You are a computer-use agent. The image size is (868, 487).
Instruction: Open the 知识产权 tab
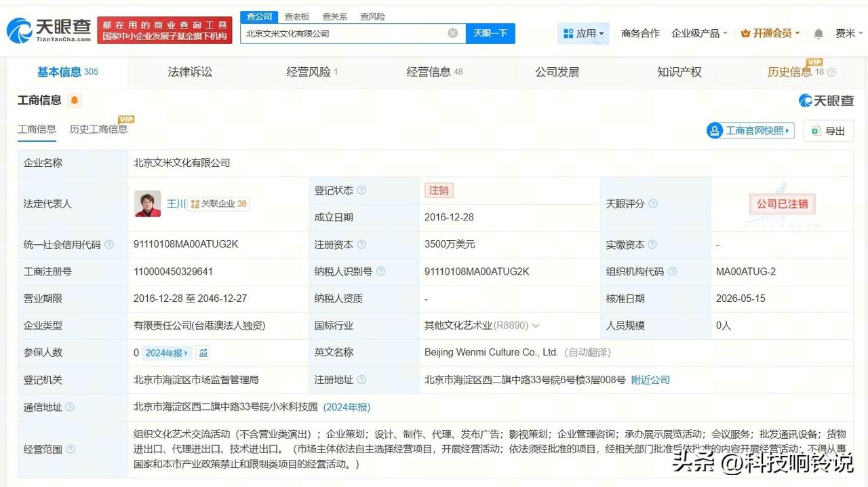(679, 72)
